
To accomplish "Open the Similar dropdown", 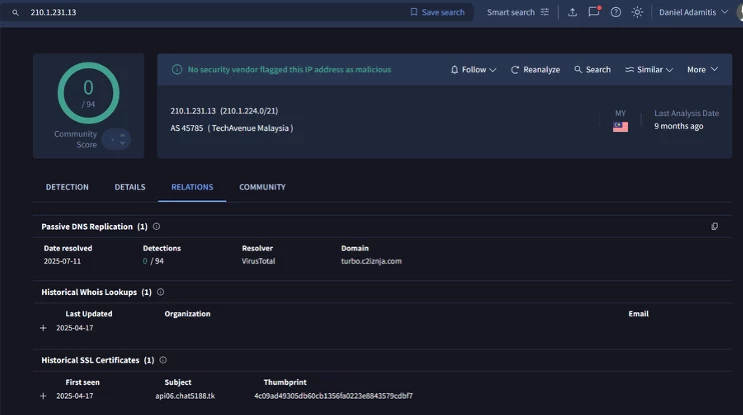I will pyautogui.click(x=649, y=70).
